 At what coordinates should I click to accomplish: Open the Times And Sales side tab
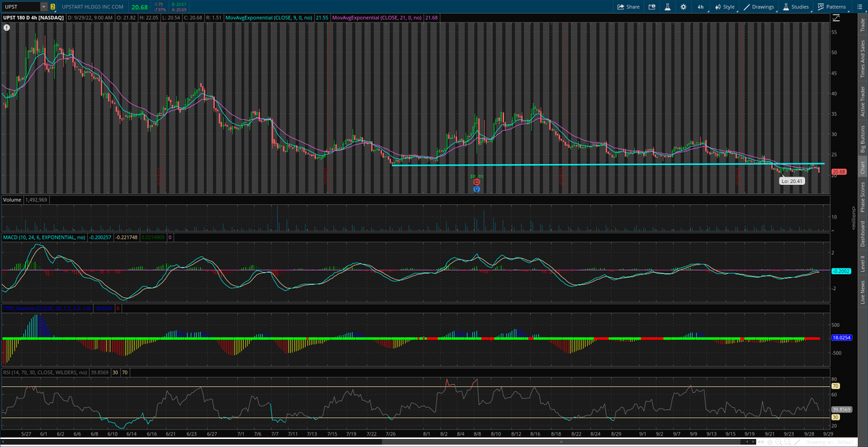click(x=861, y=59)
